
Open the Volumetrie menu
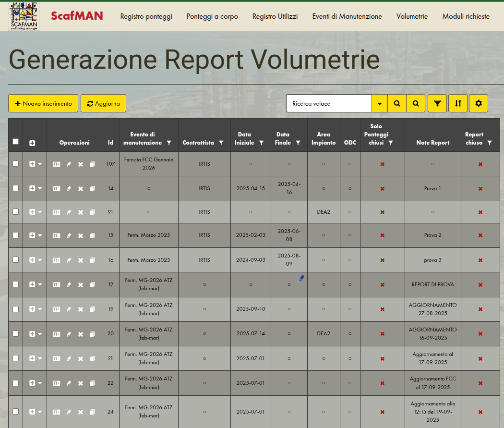pyautogui.click(x=412, y=16)
